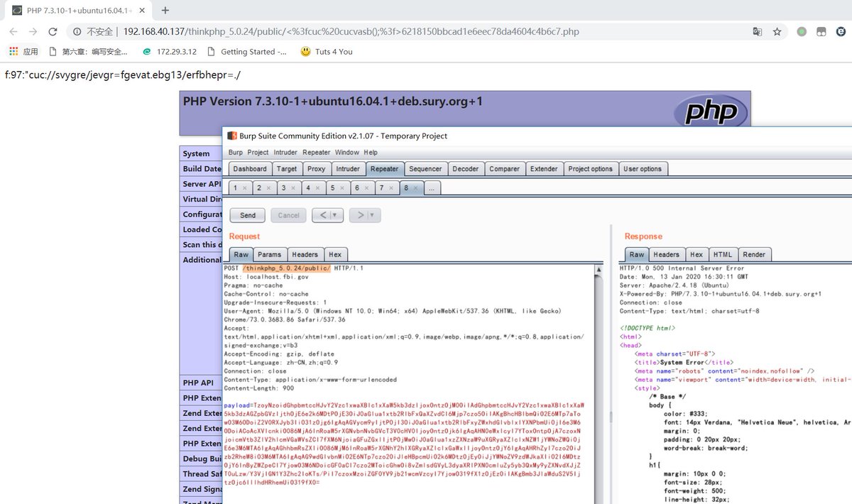Image resolution: width=852 pixels, height=504 pixels.
Task: Reload the page with refresh icon
Action: pyautogui.click(x=53, y=31)
